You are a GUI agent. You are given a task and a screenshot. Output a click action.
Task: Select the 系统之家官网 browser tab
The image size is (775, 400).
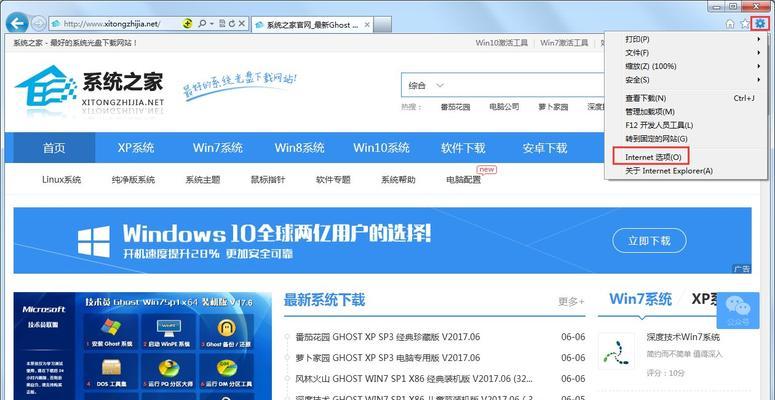coord(313,24)
